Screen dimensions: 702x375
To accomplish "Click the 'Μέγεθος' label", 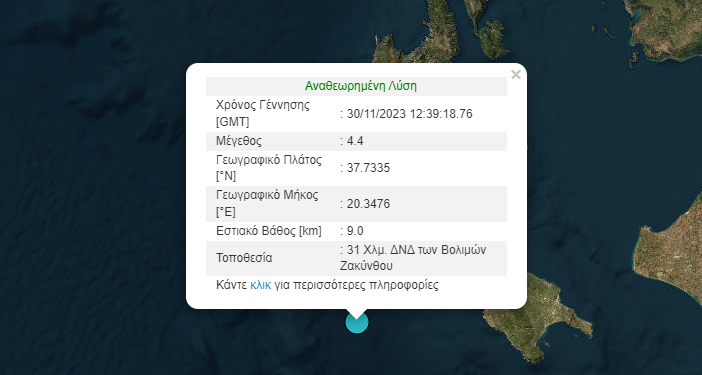I will click(x=239, y=141).
